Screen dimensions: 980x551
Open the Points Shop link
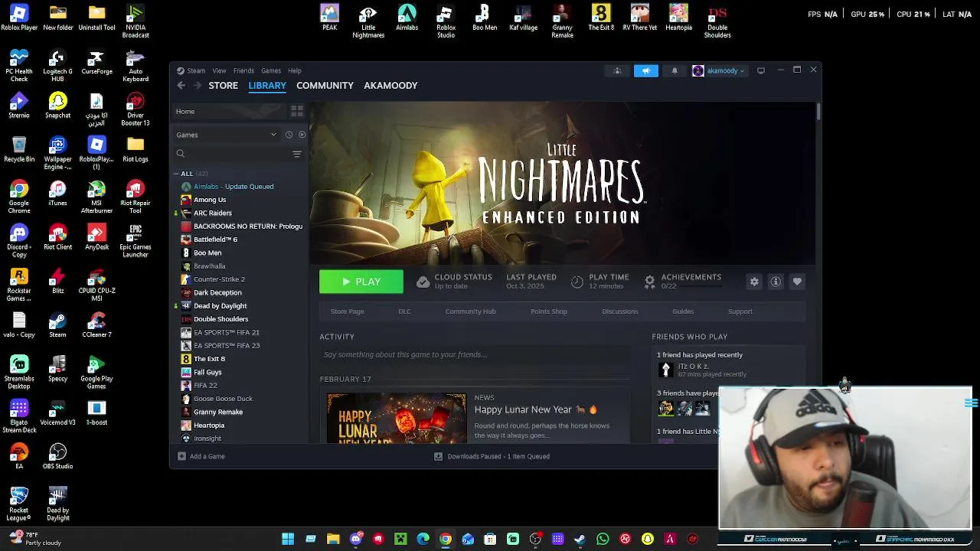coord(549,311)
